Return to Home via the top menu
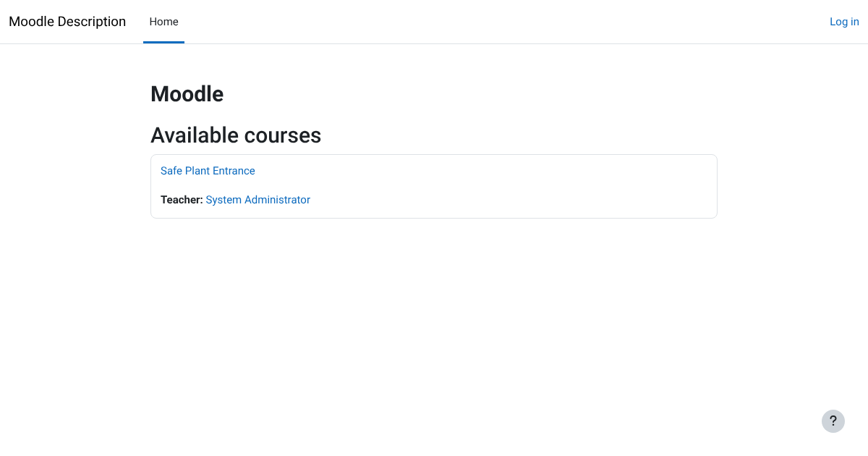Image resolution: width=868 pixels, height=456 pixels. point(163,22)
